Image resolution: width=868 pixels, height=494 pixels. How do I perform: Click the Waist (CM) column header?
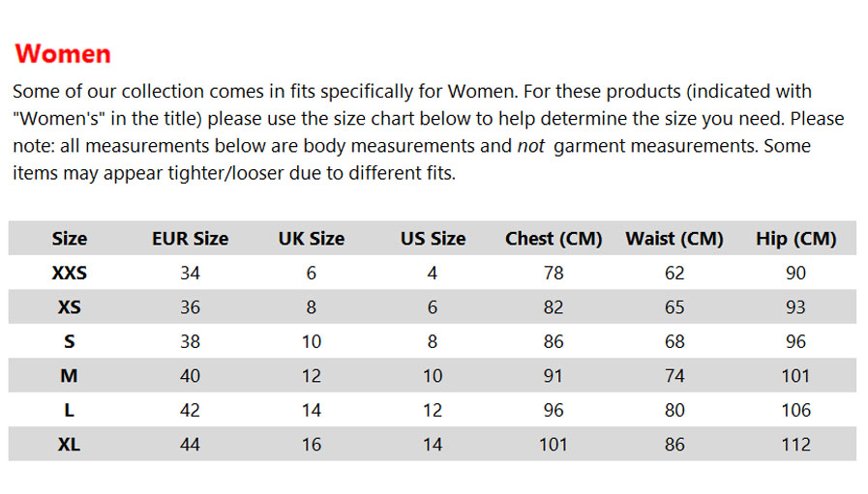pos(674,239)
